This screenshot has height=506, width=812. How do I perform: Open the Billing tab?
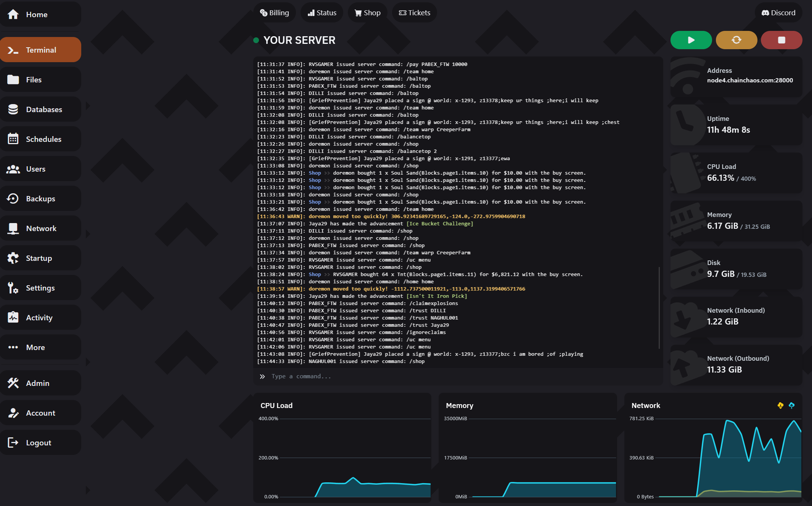(275, 13)
